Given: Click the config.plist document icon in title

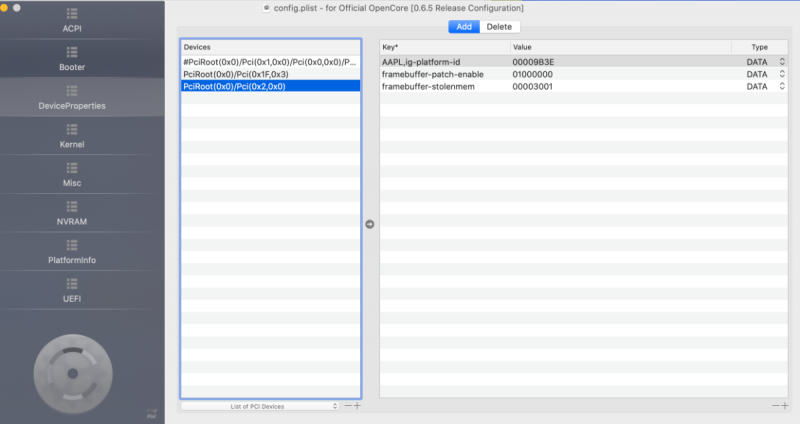Looking at the screenshot, I should [266, 8].
